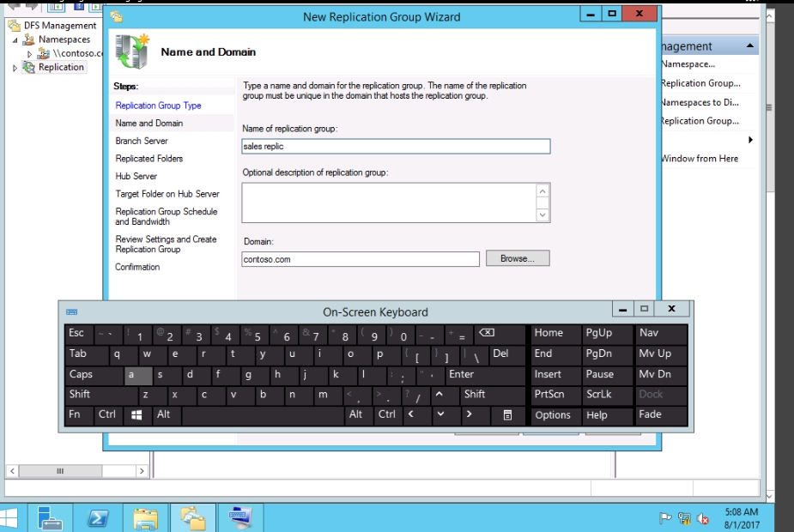Open File Explorer from the taskbar
The width and height of the screenshot is (794, 532).
point(146,517)
